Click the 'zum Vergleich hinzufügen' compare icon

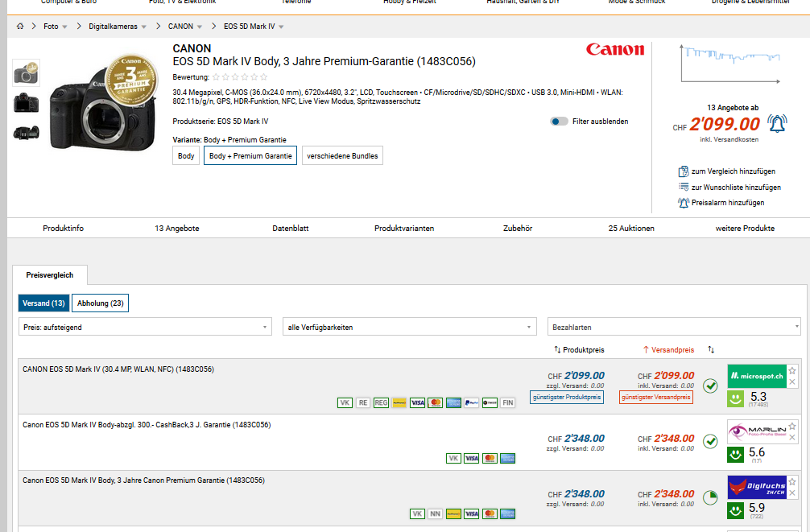[684, 171]
